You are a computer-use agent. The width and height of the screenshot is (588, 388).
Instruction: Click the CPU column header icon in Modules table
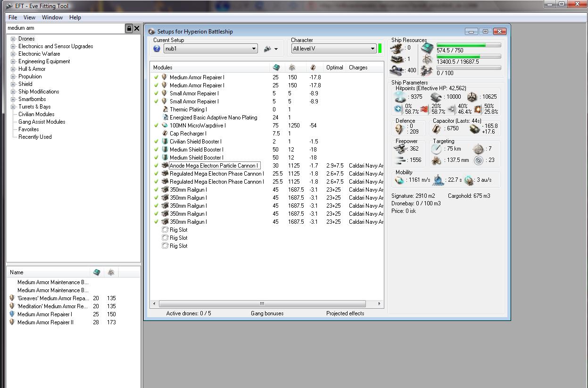tap(276, 67)
